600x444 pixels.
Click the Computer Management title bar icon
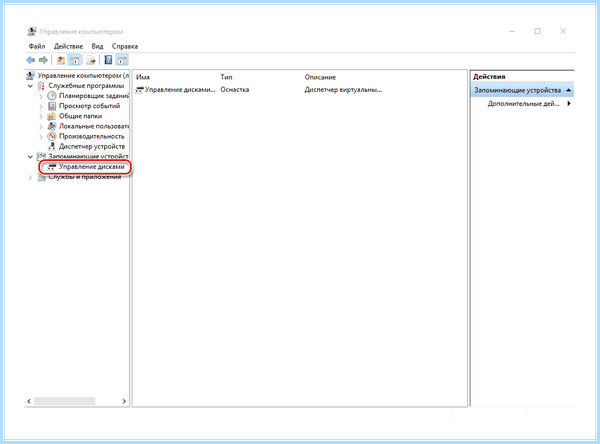[32, 31]
